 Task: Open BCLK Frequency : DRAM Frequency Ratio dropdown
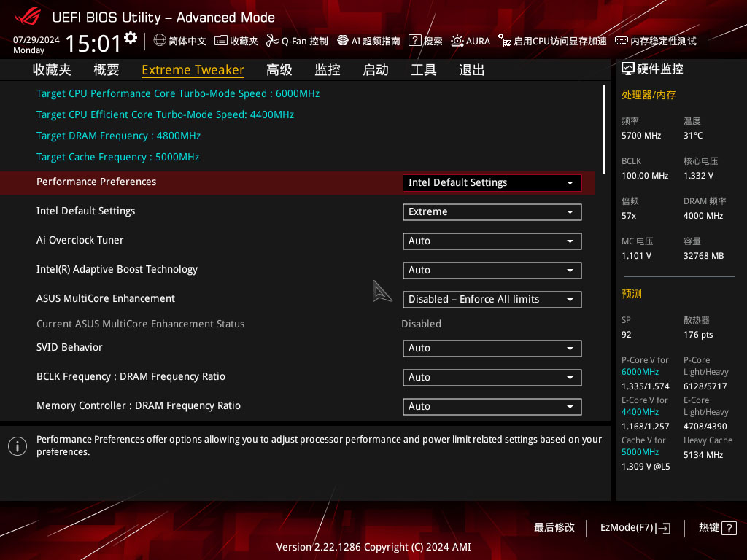coord(492,378)
